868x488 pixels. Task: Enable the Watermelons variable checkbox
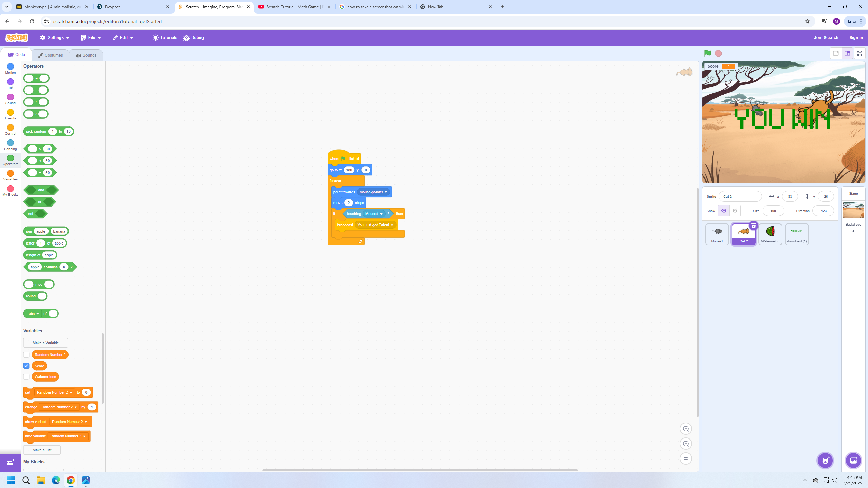(26, 377)
